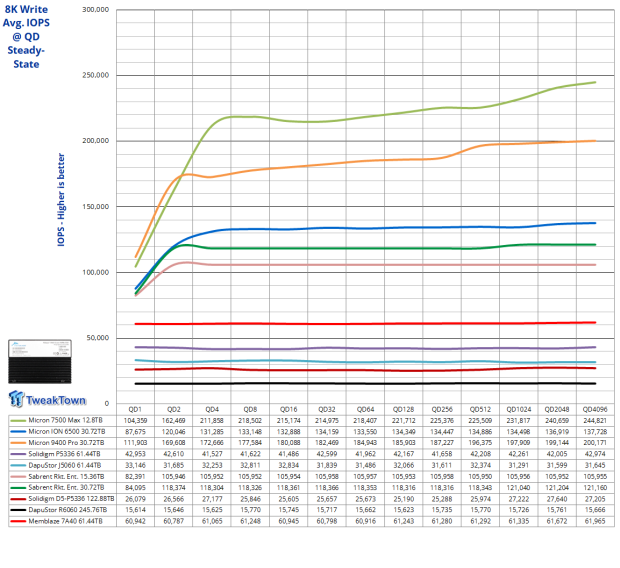Click the table cell showing 169,608

pos(174,443)
